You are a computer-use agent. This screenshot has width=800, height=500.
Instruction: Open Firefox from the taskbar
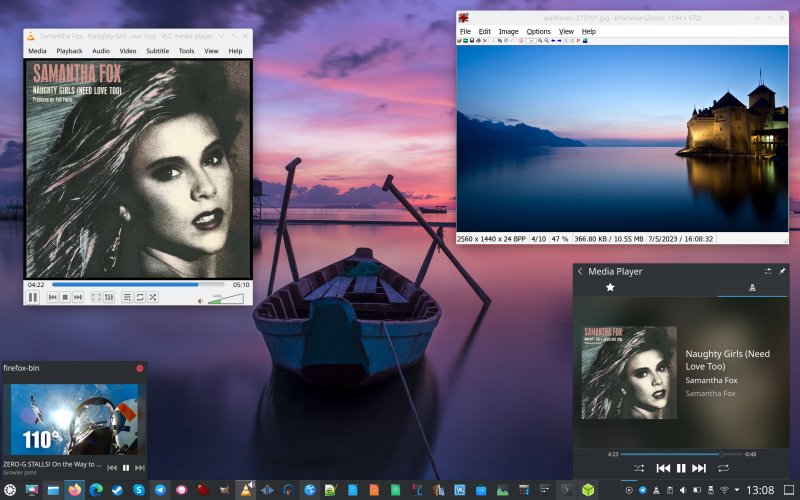(x=74, y=490)
